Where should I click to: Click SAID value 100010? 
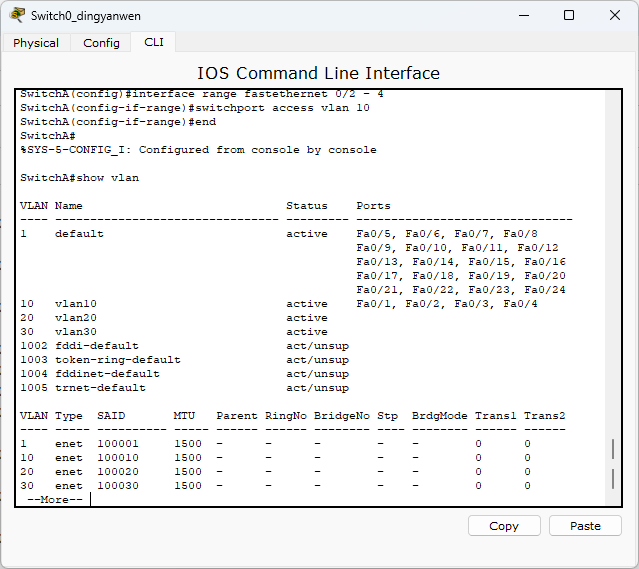click(118, 458)
